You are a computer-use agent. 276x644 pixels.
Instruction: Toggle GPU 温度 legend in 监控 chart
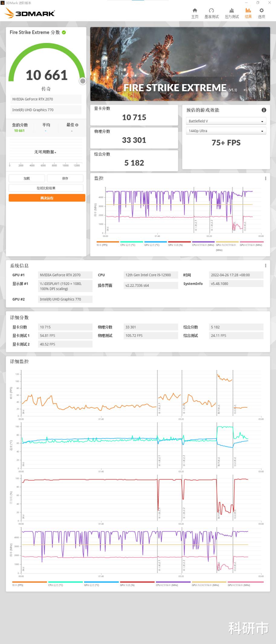pos(155,244)
